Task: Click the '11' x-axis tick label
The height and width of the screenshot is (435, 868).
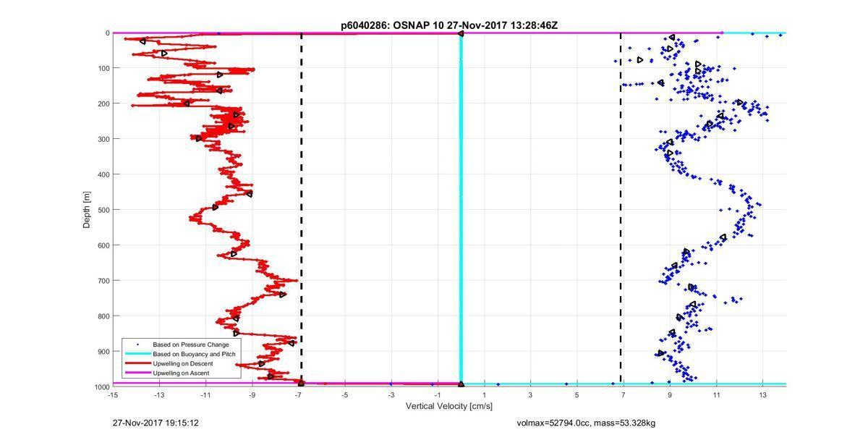Action: tap(716, 395)
